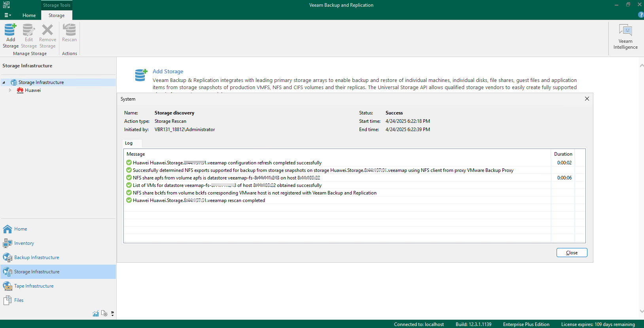Screen dimensions: 644x328
Task: Click the Close button in dialog
Action: [572, 252]
